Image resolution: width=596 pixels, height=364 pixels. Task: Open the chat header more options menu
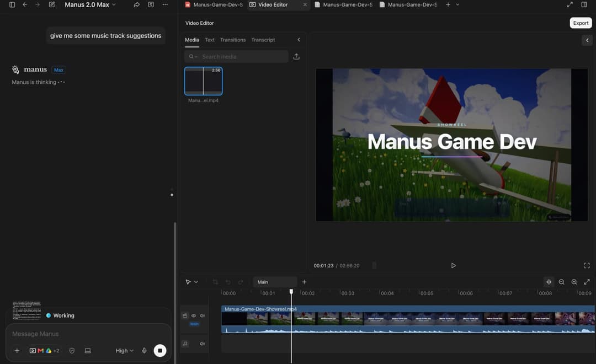click(165, 4)
